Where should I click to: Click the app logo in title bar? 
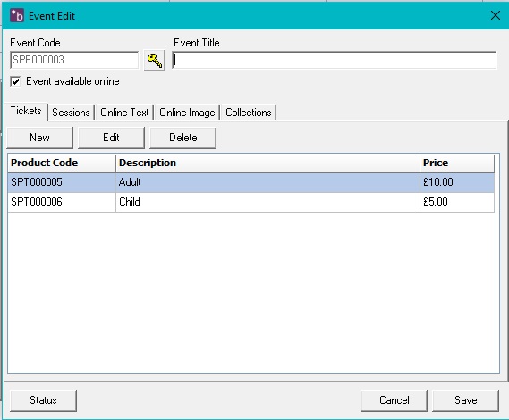(17, 15)
